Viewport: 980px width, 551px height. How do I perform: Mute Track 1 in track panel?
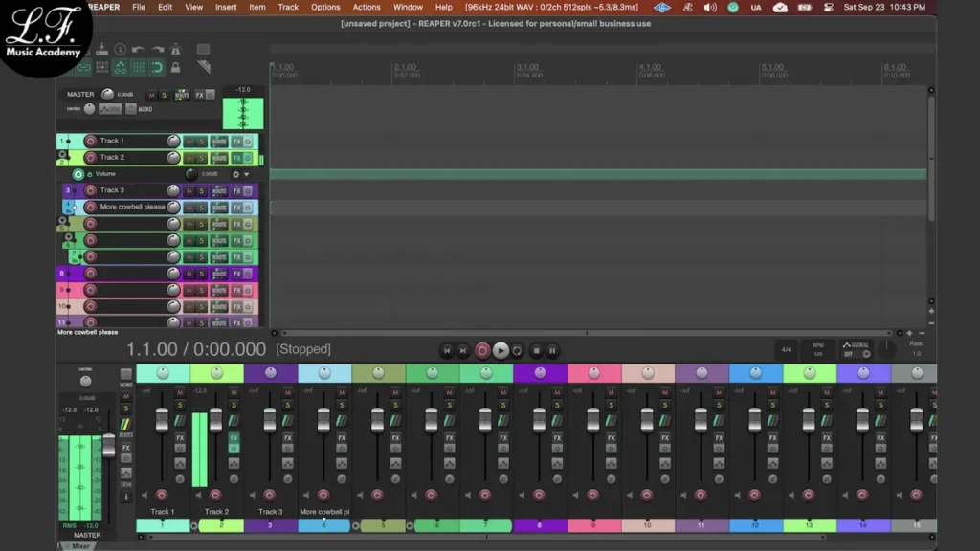(189, 142)
